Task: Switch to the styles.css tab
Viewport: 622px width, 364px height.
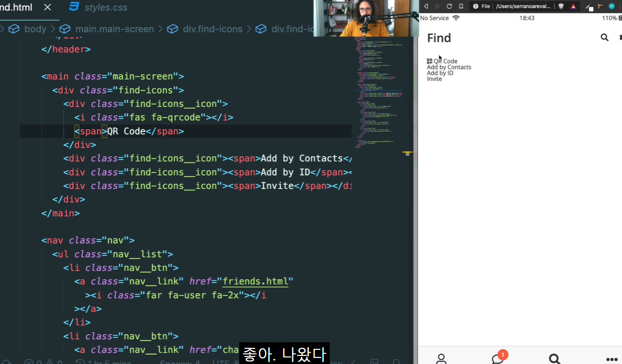Action: [x=98, y=8]
